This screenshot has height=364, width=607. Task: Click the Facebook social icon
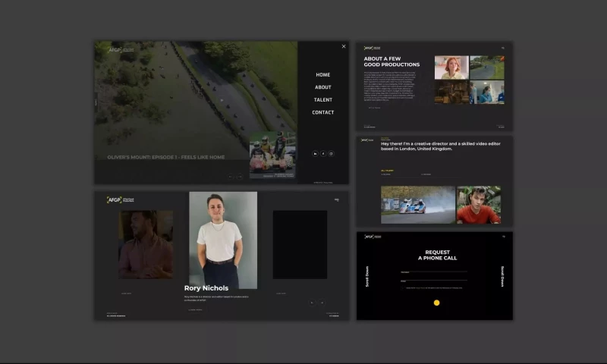(x=323, y=153)
